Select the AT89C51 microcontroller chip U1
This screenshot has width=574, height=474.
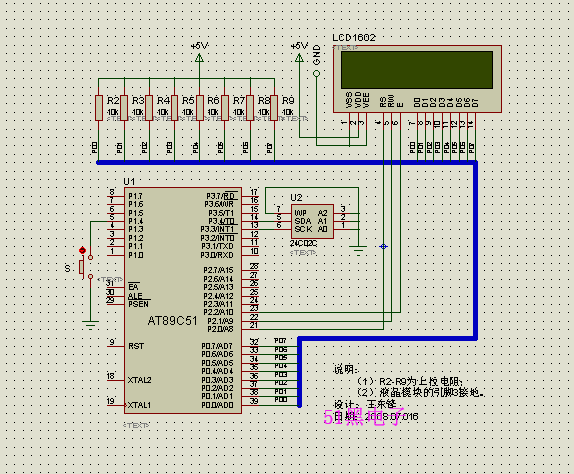(183, 301)
